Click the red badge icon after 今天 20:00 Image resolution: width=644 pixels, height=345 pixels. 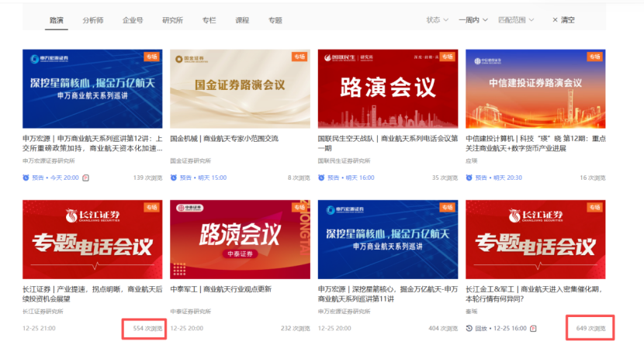point(86,178)
